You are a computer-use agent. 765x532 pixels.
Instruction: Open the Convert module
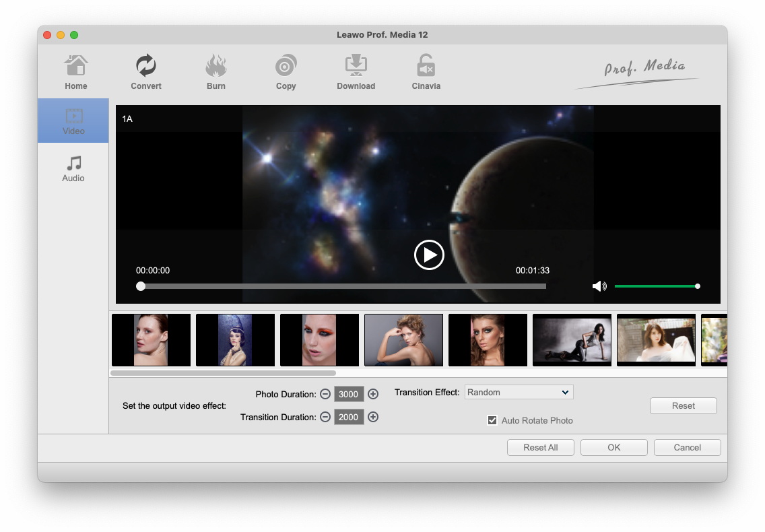point(146,67)
